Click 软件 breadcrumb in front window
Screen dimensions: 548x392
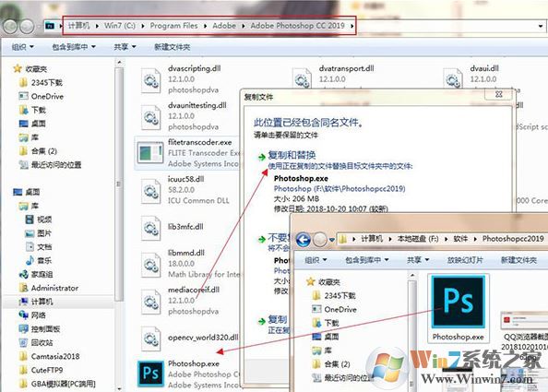(x=460, y=239)
